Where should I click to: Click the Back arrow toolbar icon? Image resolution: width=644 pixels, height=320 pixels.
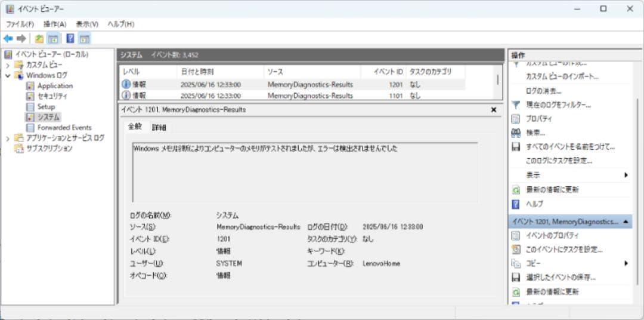point(8,39)
